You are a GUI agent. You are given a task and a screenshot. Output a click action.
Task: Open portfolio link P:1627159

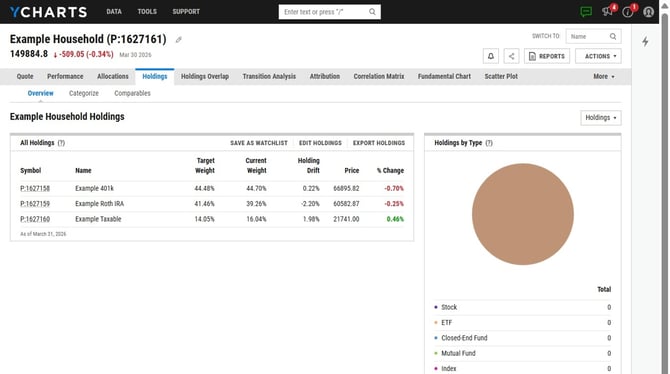tap(35, 204)
